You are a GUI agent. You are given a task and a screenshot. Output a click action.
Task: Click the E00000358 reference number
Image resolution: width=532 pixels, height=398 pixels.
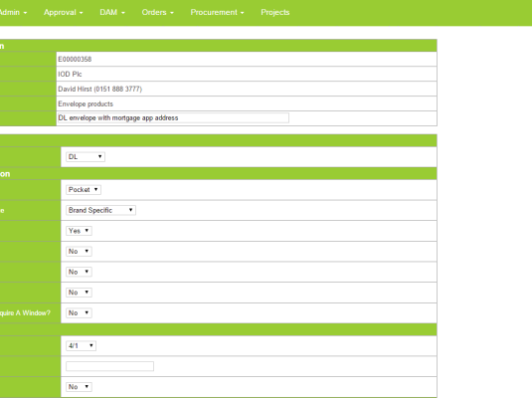[75, 59]
